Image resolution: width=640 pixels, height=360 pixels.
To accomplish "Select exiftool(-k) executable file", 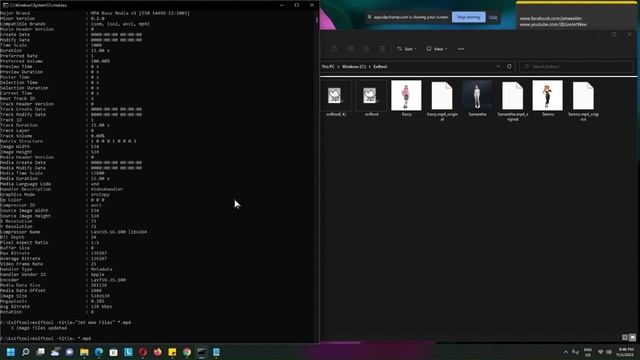I will pyautogui.click(x=336, y=99).
